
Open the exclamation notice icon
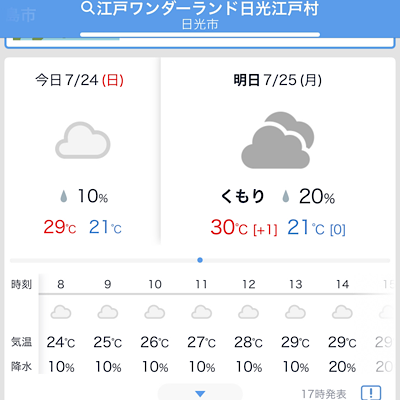(371, 393)
